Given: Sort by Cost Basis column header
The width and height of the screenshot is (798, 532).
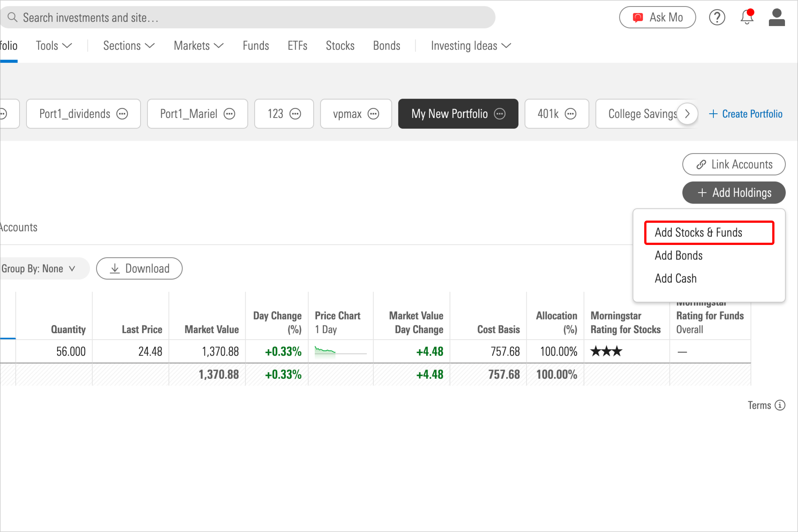Looking at the screenshot, I should 498,329.
